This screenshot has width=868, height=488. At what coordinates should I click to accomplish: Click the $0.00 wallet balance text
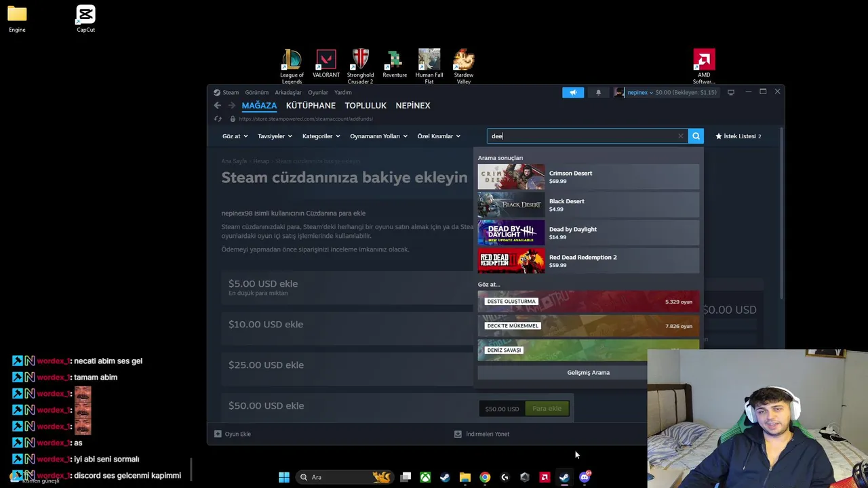(686, 92)
